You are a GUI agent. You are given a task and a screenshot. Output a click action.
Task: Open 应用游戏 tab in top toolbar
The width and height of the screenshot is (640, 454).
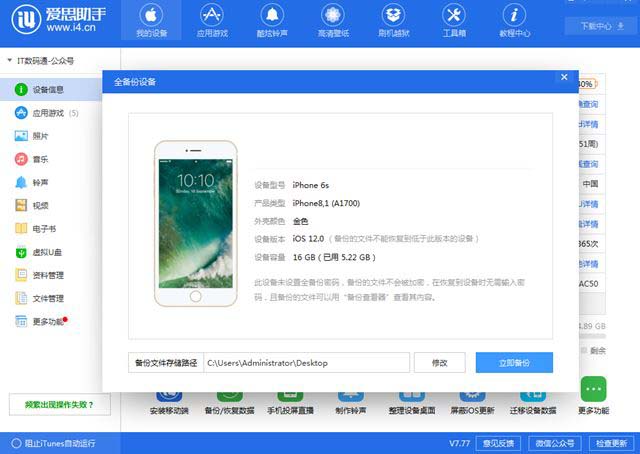[x=212, y=20]
